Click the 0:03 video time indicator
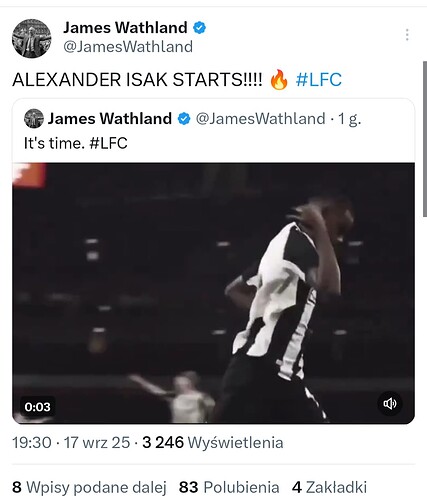Image resolution: width=427 pixels, height=500 pixels. (37, 407)
